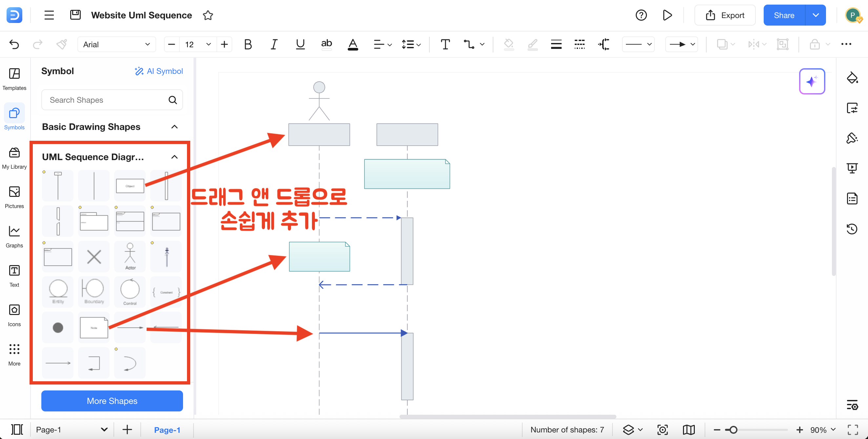Viewport: 868px width, 439px height.
Task: Click the AI Symbol link
Action: pyautogui.click(x=159, y=71)
